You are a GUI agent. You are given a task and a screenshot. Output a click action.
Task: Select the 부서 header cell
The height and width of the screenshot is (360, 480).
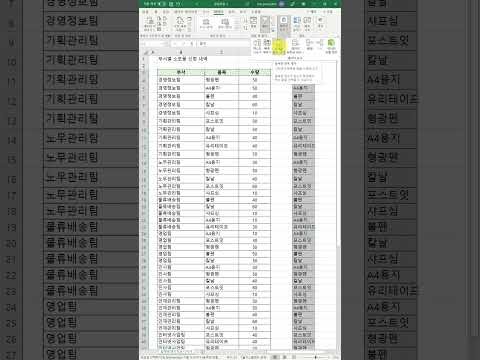click(181, 72)
